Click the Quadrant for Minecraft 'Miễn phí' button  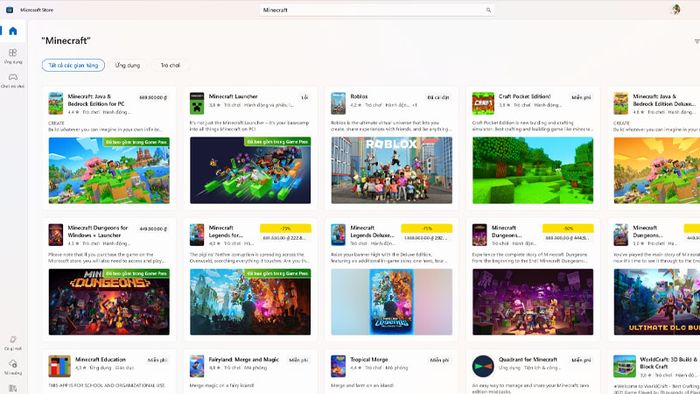[581, 360]
